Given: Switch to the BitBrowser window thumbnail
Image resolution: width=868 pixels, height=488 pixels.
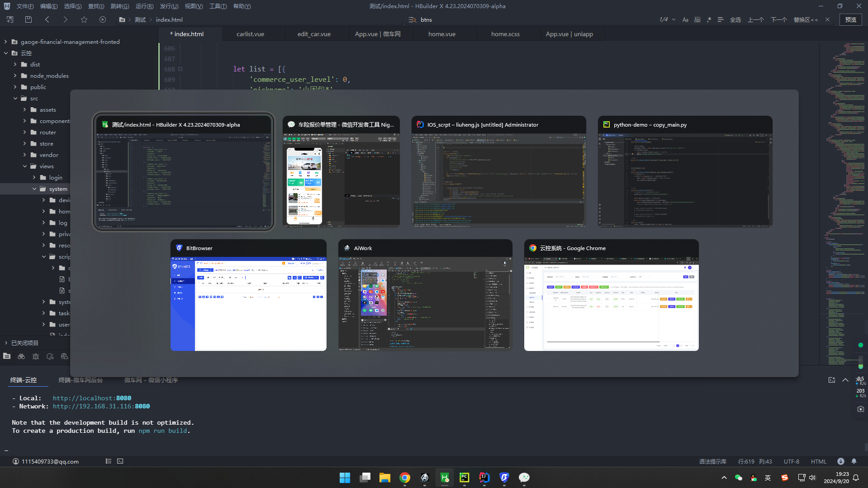Looking at the screenshot, I should coord(248,295).
